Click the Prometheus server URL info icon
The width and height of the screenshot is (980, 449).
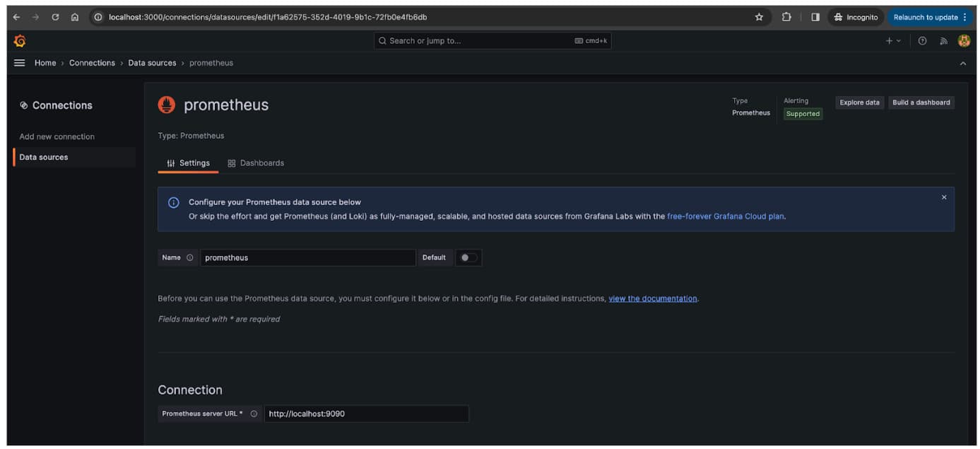click(254, 414)
